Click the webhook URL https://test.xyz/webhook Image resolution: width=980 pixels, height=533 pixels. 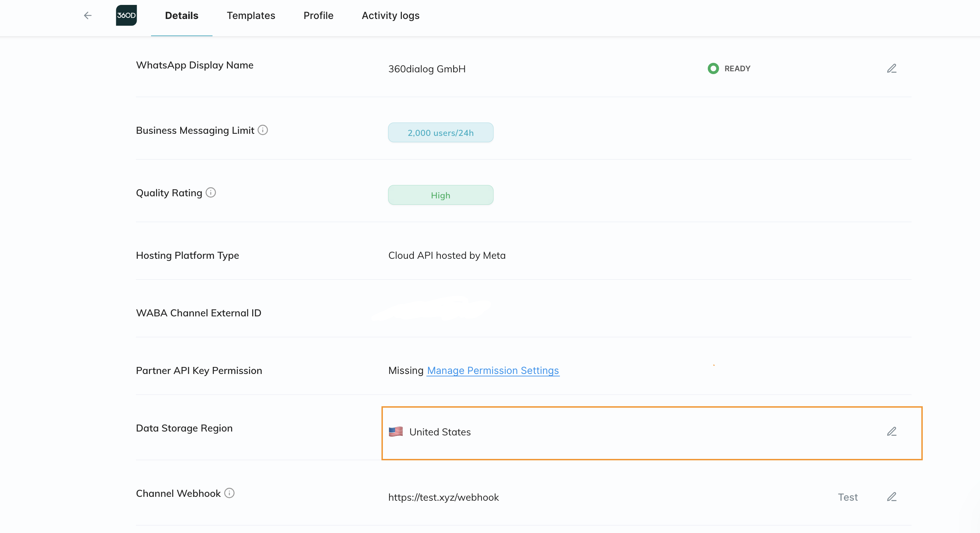443,497
